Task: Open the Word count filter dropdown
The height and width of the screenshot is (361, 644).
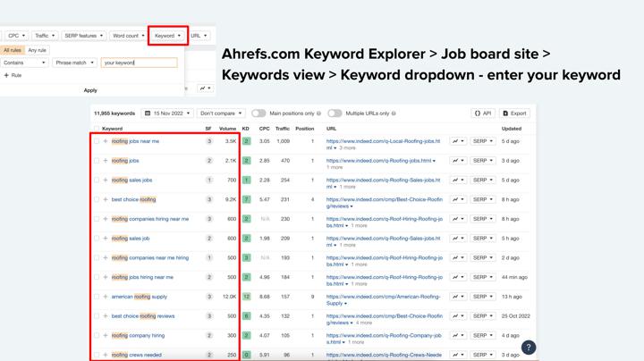Action: 129,36
